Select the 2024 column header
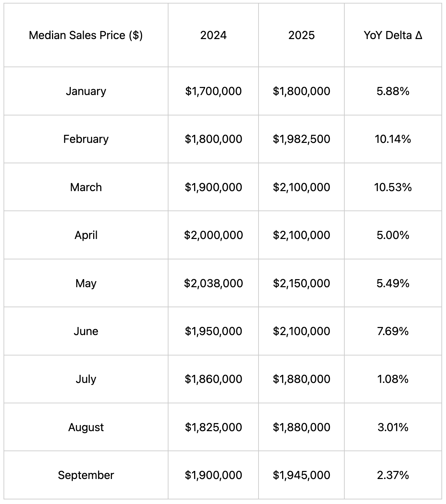Viewport: 446px width, 504px height. pos(213,35)
